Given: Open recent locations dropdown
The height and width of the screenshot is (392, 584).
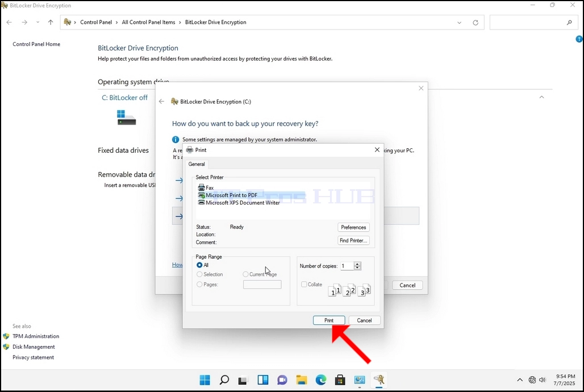Looking at the screenshot, I should pos(37,22).
